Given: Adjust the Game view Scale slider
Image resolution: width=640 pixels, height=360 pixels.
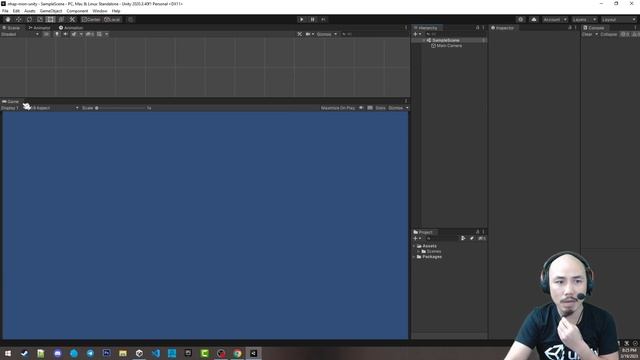Looking at the screenshot, I should pos(122,108).
